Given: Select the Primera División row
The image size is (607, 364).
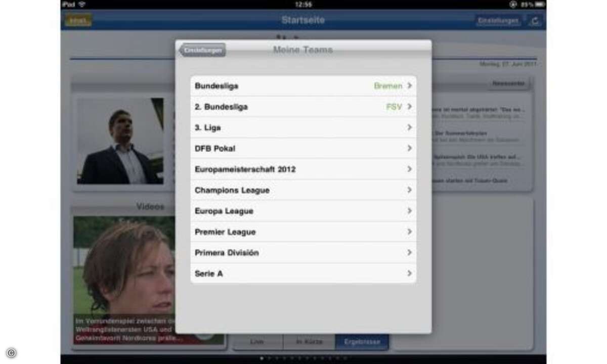Looking at the screenshot, I should (303, 252).
